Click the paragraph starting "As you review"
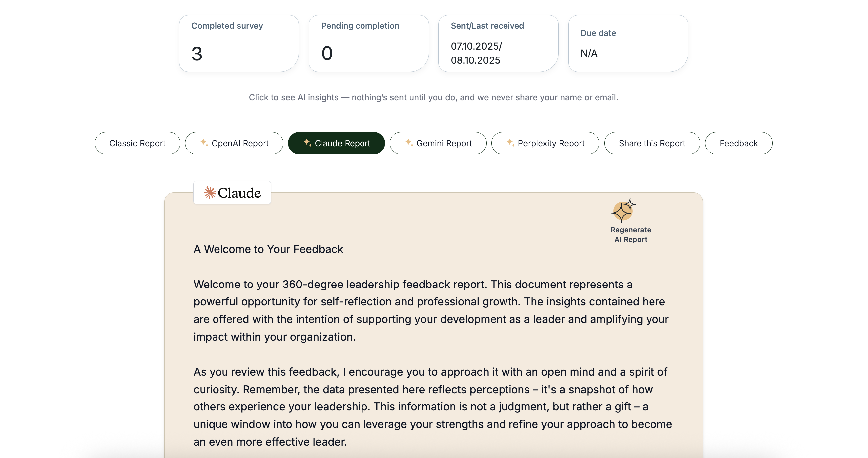Screen dimensions: 868x458 [x=432, y=406]
